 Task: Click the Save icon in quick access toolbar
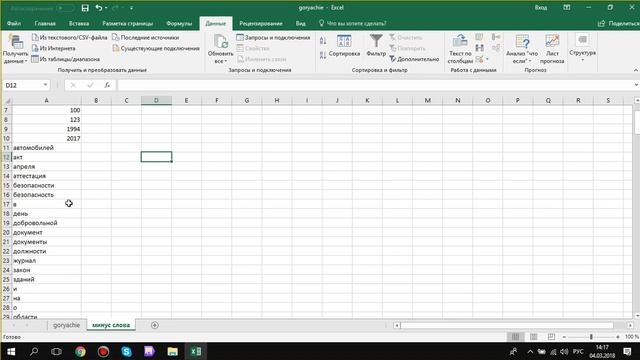tap(85, 8)
